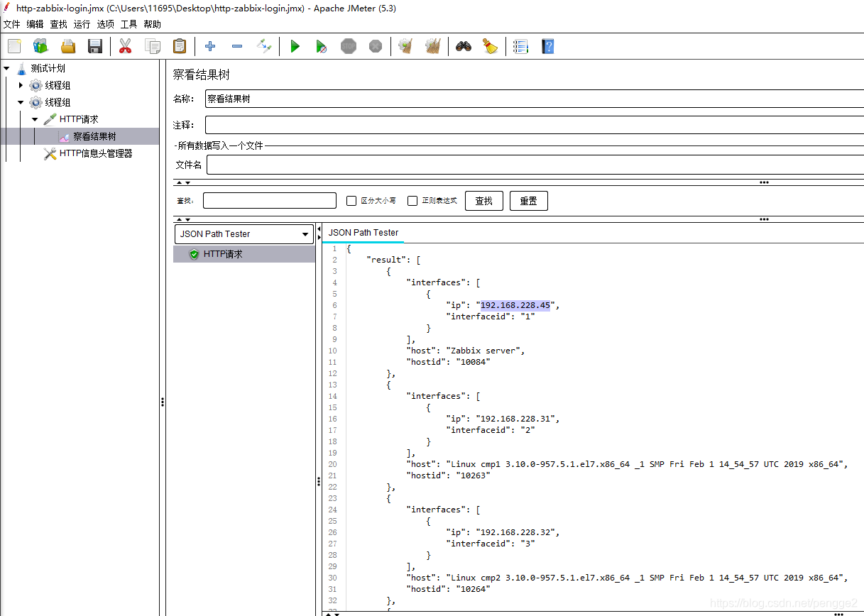864x616 pixels.
Task: Click the Open file toolbar icon
Action: point(68,46)
